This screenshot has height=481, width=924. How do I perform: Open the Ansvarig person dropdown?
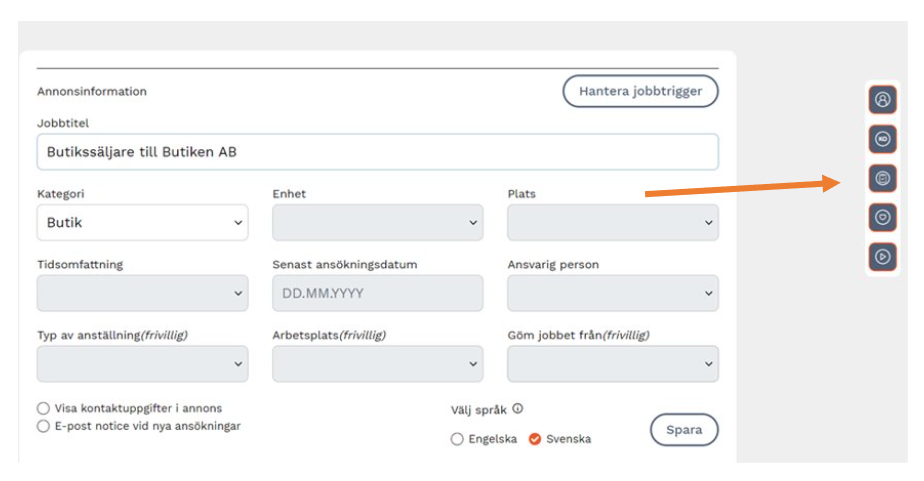click(612, 294)
